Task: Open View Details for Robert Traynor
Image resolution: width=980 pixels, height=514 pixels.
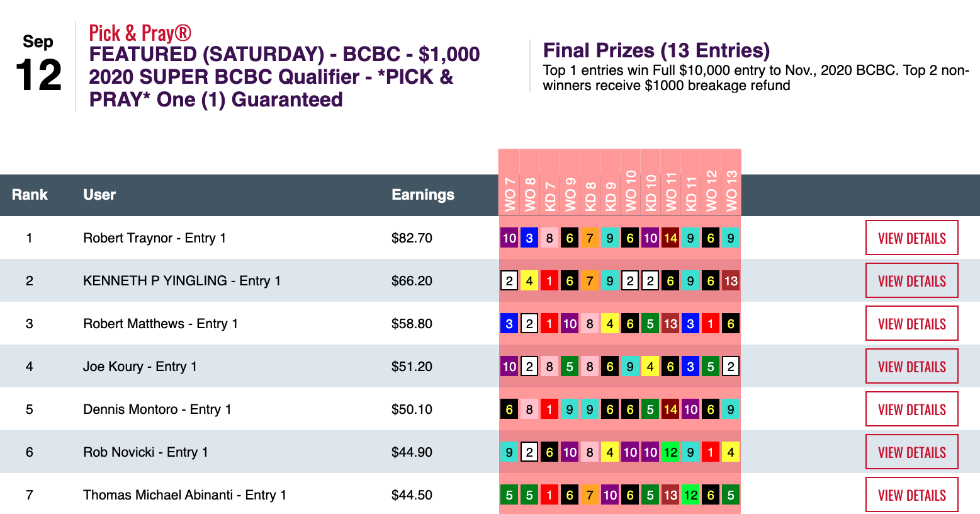Action: (x=911, y=238)
